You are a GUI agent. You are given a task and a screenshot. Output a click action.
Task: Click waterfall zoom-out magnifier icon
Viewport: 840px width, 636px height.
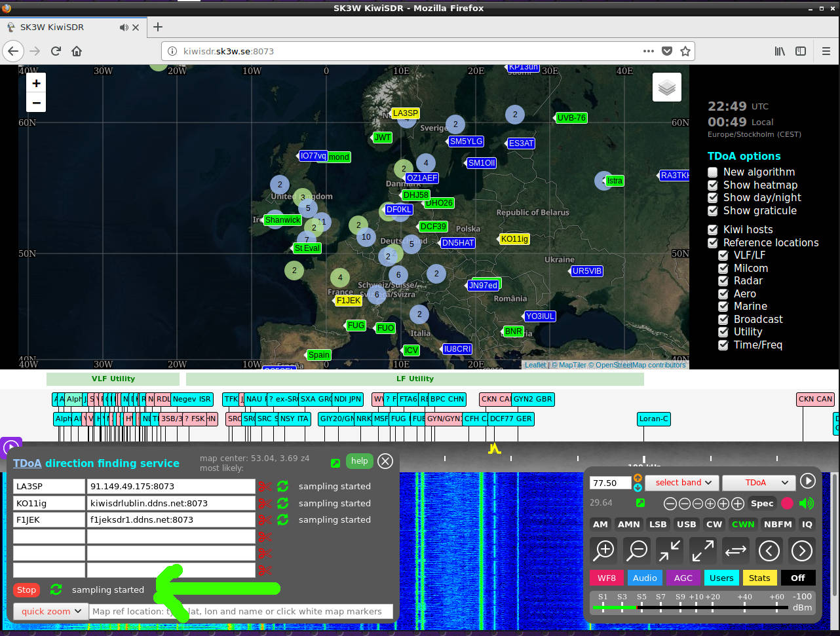click(636, 551)
